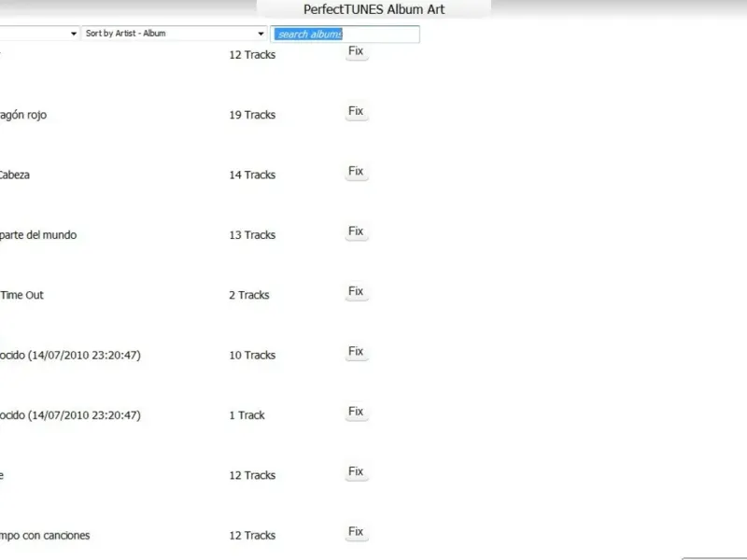
Task: Select the 'agón rojo' album title
Action: click(x=22, y=115)
